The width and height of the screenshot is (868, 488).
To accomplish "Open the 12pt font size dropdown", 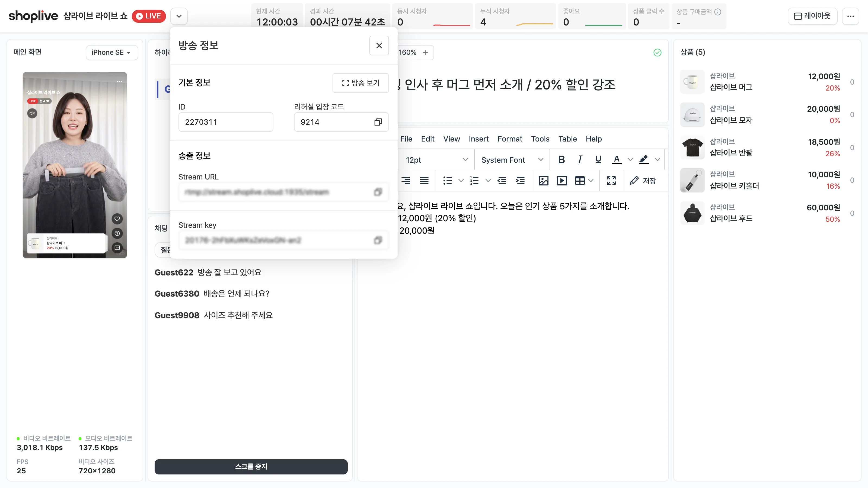I will tap(436, 160).
